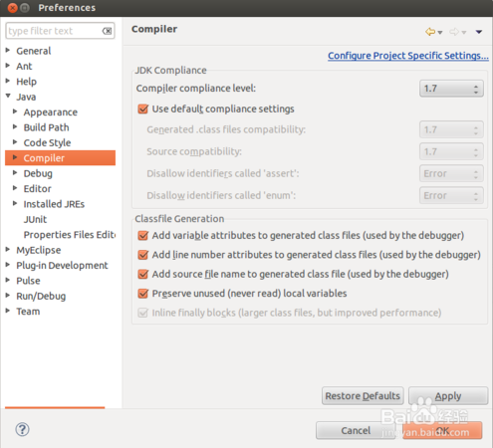Select Build Path in the tree
Screen dimensions: 493x448
(x=46, y=127)
